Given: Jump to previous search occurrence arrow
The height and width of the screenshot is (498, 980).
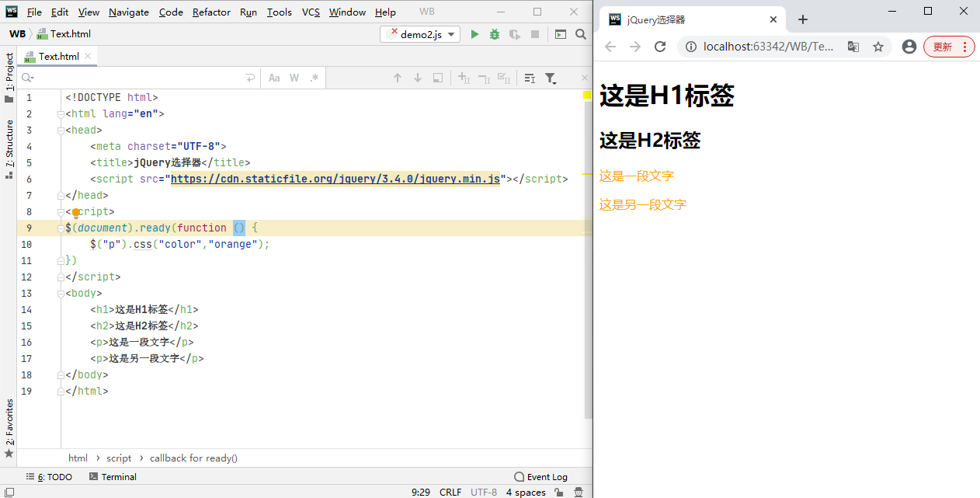Looking at the screenshot, I should pyautogui.click(x=398, y=78).
